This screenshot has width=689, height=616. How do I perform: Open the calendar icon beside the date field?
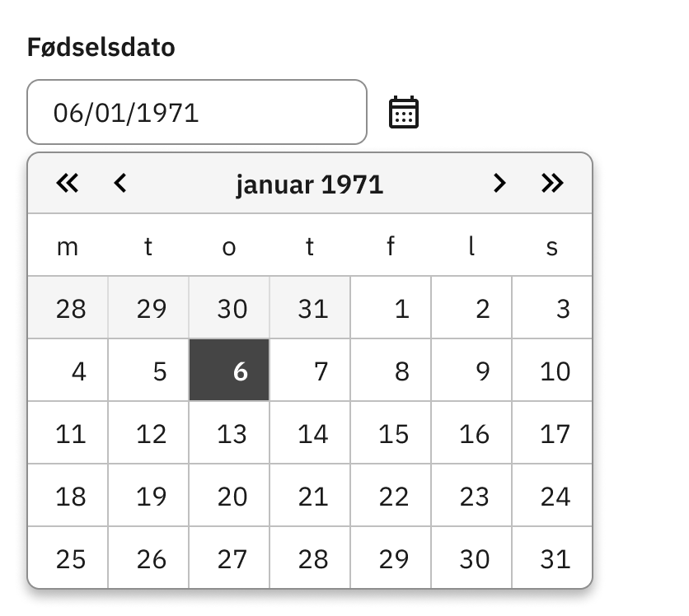click(x=404, y=112)
